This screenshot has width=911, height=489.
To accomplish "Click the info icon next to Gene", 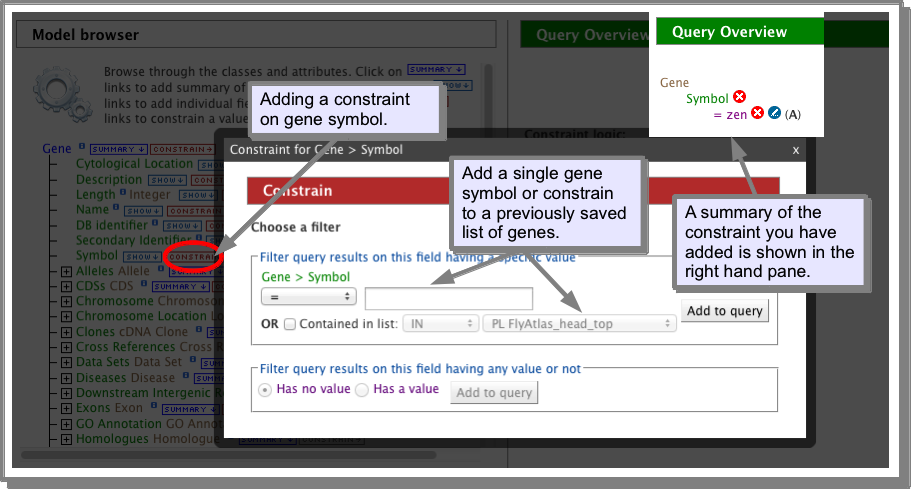I will (x=82, y=146).
